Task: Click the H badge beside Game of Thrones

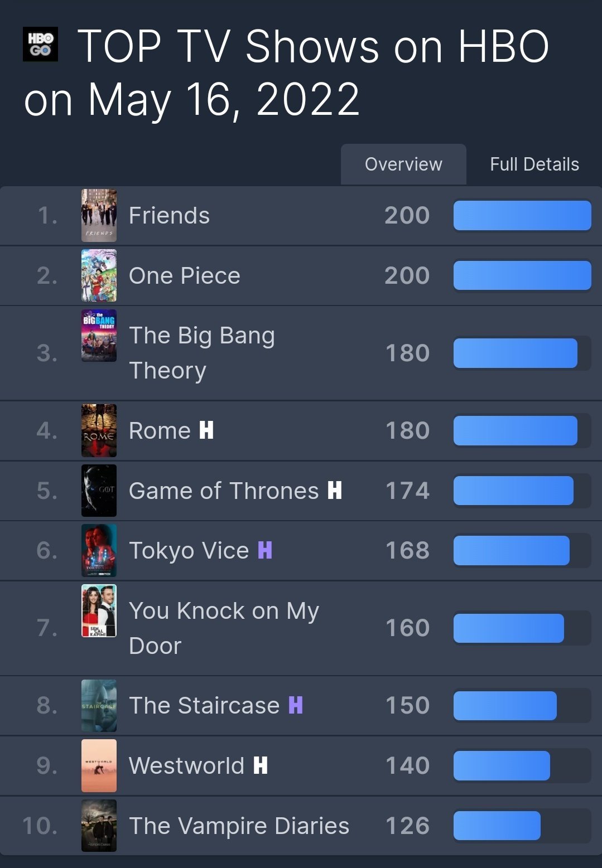Action: (x=335, y=491)
